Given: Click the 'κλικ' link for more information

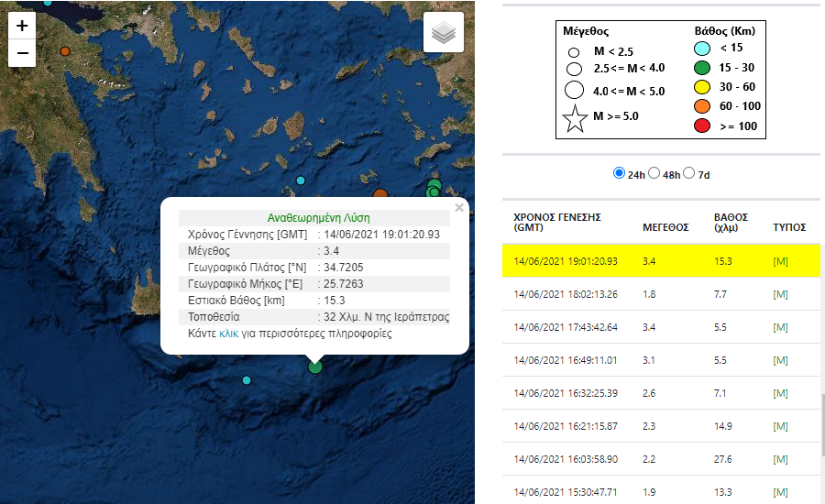Looking at the screenshot, I should tap(229, 334).
